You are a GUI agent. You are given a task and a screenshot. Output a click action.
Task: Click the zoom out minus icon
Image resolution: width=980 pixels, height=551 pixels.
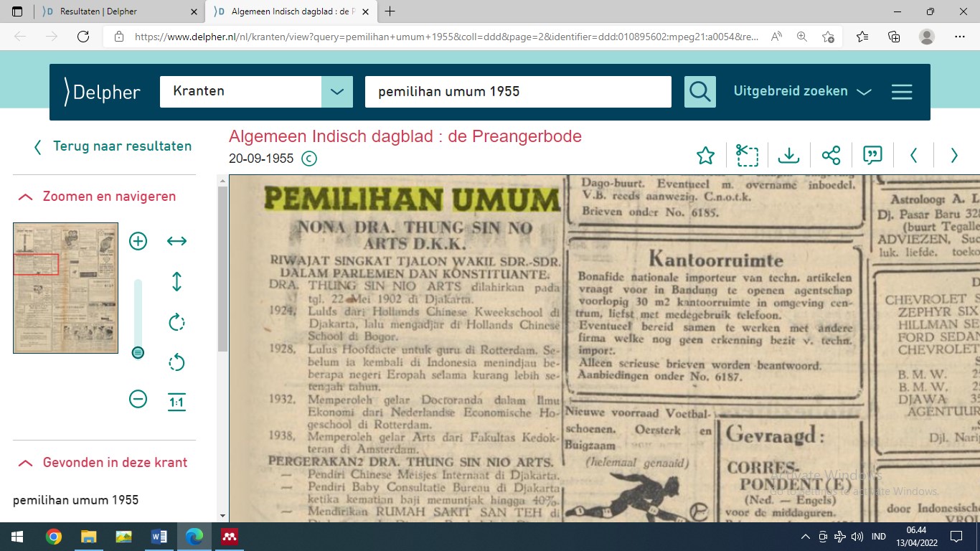point(138,399)
